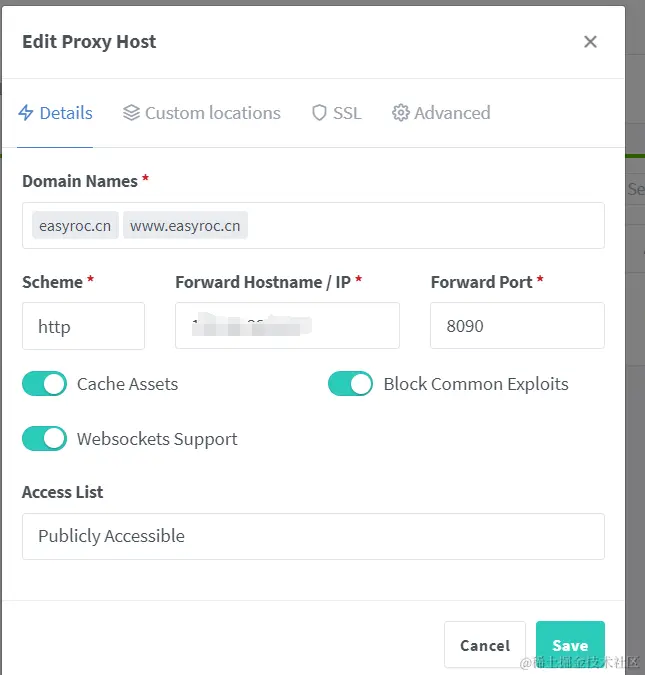Save the proxy host settings

[x=570, y=645]
